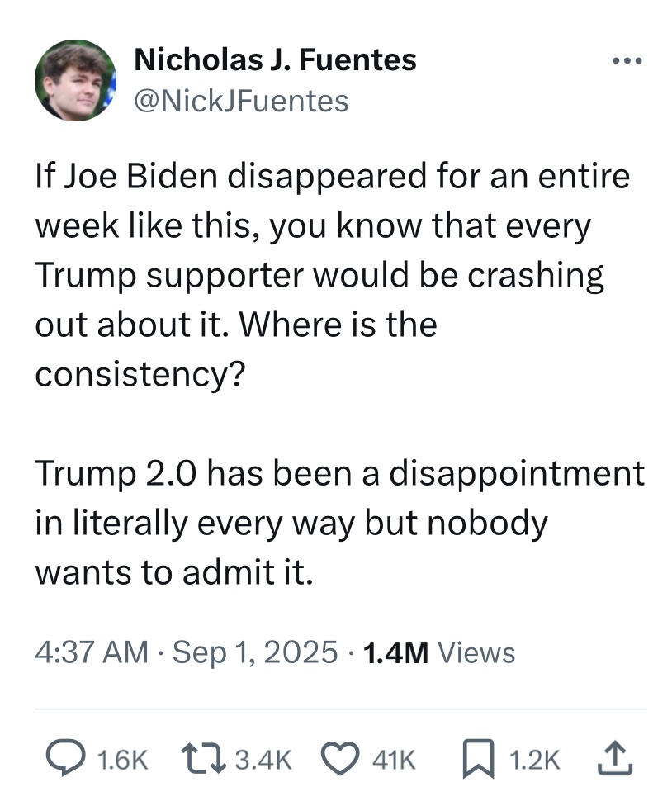Click the Trump 2.0 disappointment paragraph
This screenshot has height=806, width=672.
[339, 523]
